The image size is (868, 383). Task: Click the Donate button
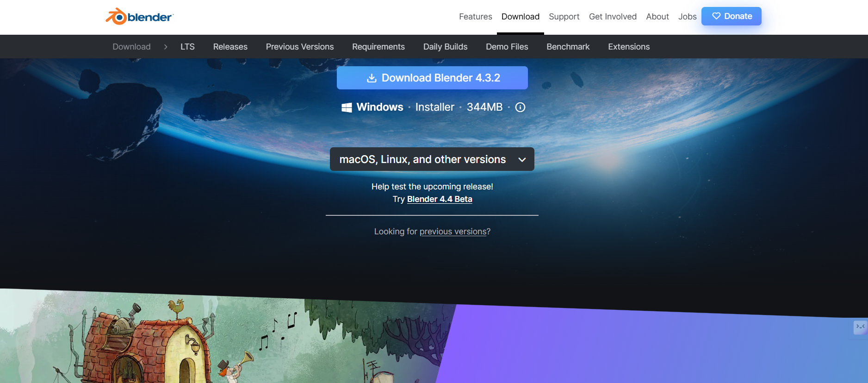pyautogui.click(x=732, y=16)
